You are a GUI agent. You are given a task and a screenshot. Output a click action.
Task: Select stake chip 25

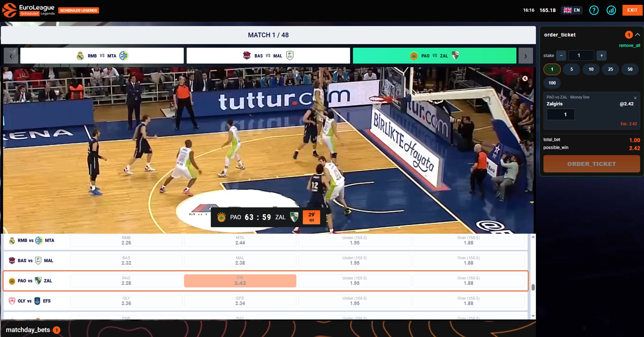click(x=611, y=69)
